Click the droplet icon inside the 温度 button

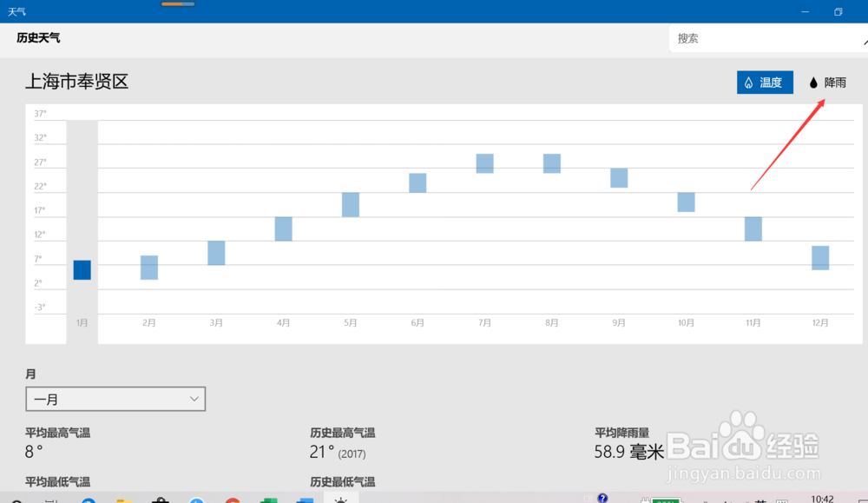[x=748, y=83]
